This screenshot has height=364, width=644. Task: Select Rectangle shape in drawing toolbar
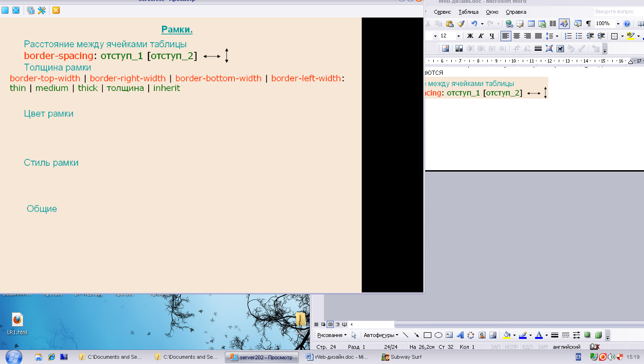427,335
